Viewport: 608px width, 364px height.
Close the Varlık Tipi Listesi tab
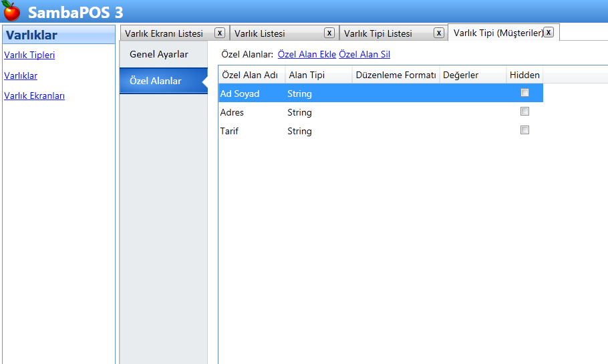point(439,33)
